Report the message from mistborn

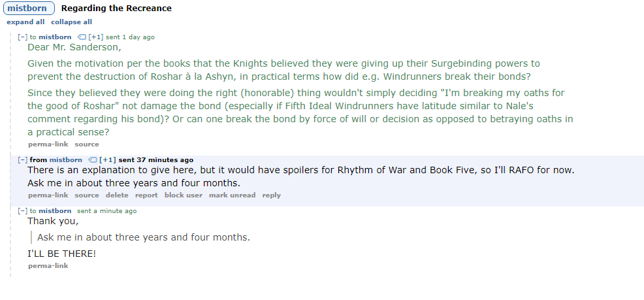[x=146, y=195]
